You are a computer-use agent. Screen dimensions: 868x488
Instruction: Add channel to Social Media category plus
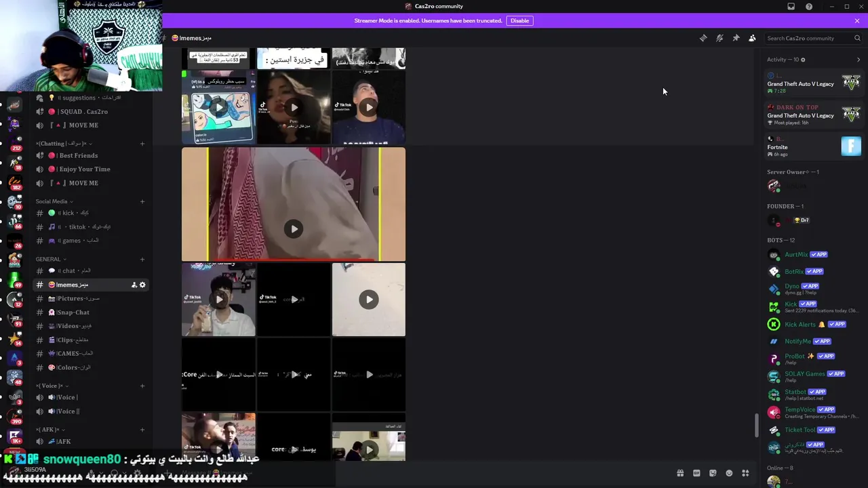point(142,201)
